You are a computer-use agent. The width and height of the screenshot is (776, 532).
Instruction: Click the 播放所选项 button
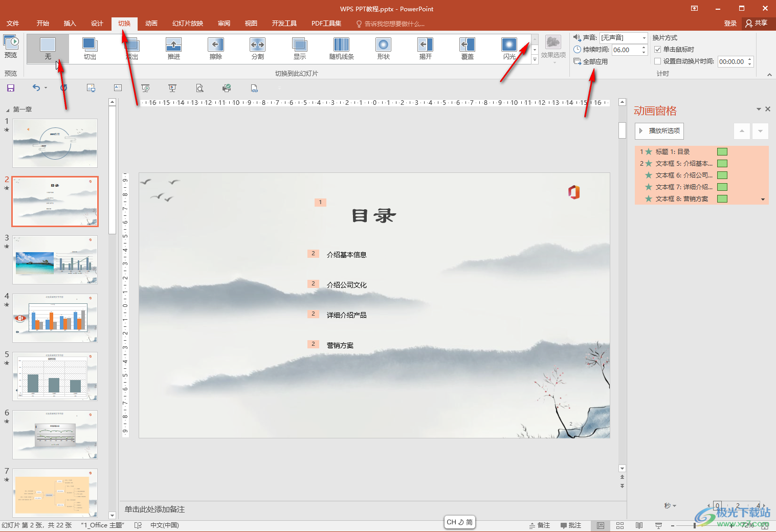[659, 131]
